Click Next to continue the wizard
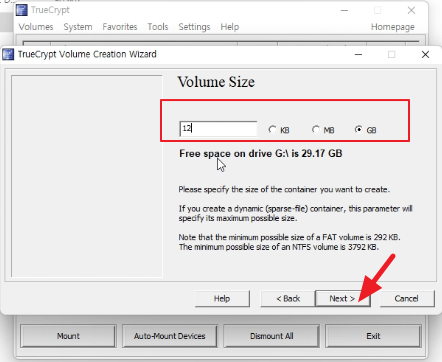This screenshot has height=362, width=442. [343, 298]
